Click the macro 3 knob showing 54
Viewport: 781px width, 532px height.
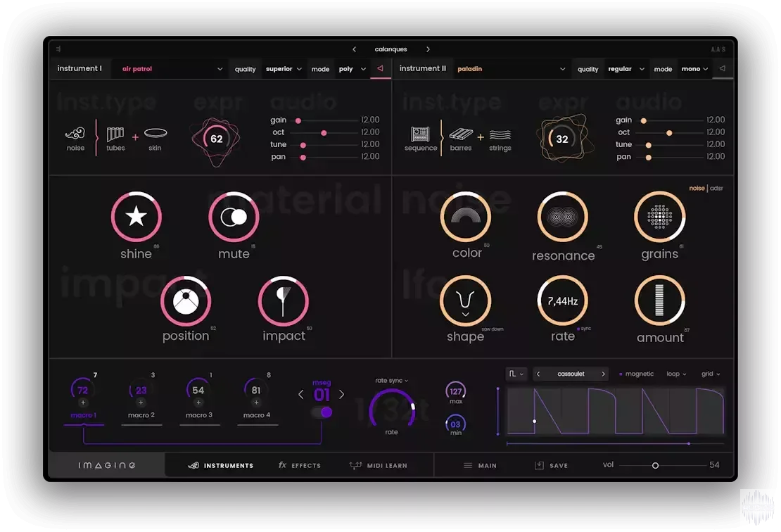[198, 390]
